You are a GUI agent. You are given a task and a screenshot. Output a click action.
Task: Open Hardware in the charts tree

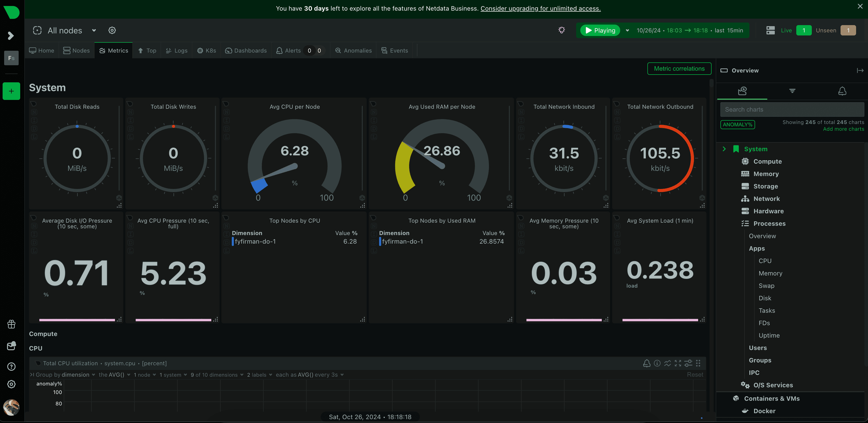click(768, 211)
